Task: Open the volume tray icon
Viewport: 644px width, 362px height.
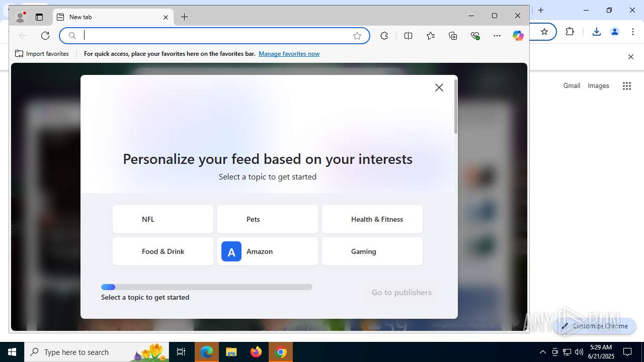Action: [x=579, y=352]
